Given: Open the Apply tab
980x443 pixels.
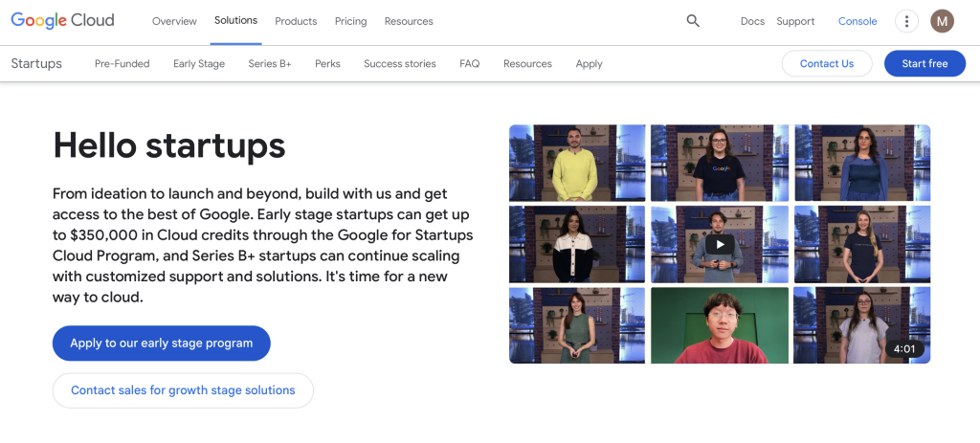Looking at the screenshot, I should point(589,64).
